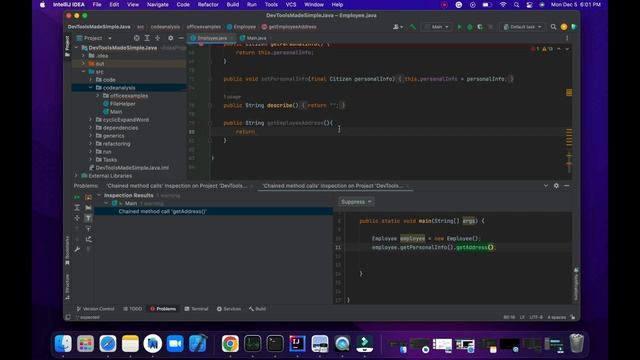Open the Terminal tool window tab
Screen dimensions: 640x360
tap(196, 309)
